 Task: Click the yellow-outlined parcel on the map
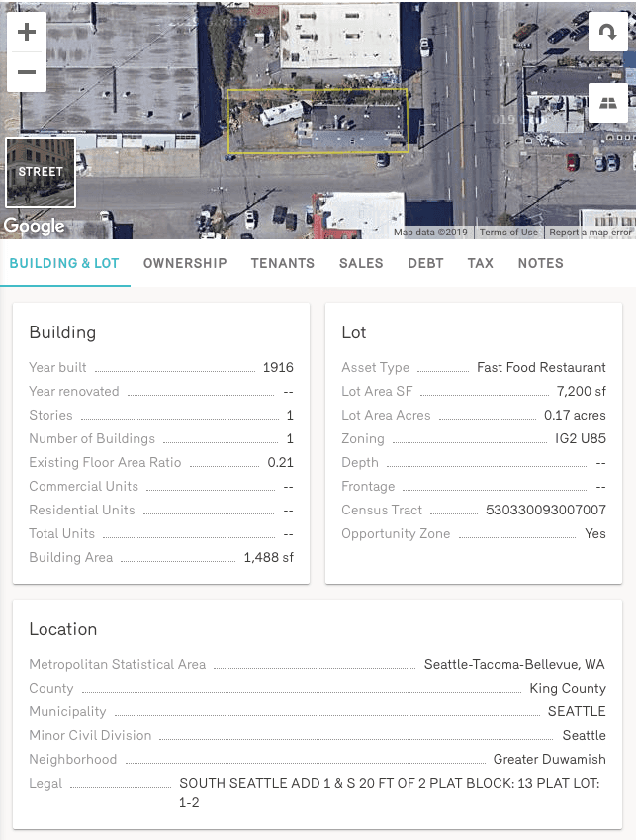[x=318, y=123]
